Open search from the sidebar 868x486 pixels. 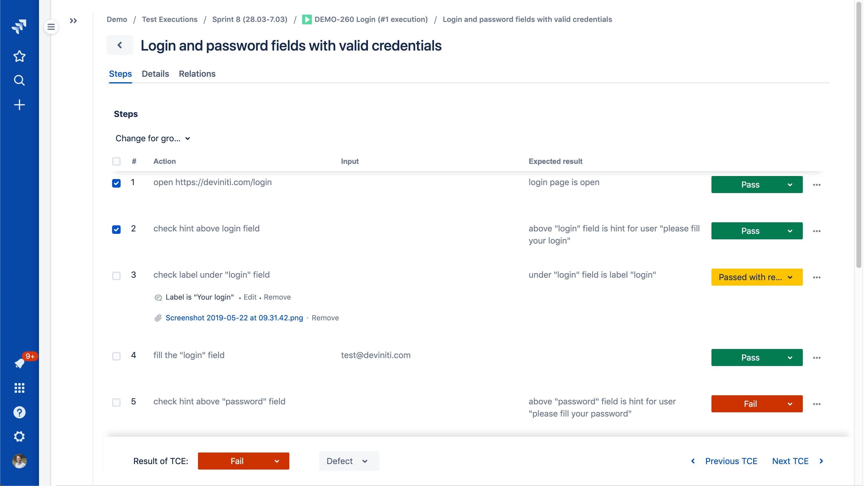point(19,80)
